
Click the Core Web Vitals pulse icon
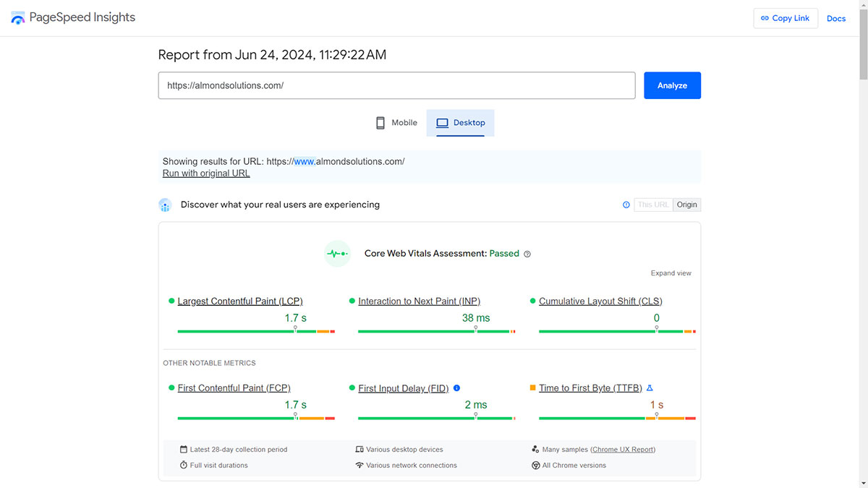pyautogui.click(x=337, y=254)
